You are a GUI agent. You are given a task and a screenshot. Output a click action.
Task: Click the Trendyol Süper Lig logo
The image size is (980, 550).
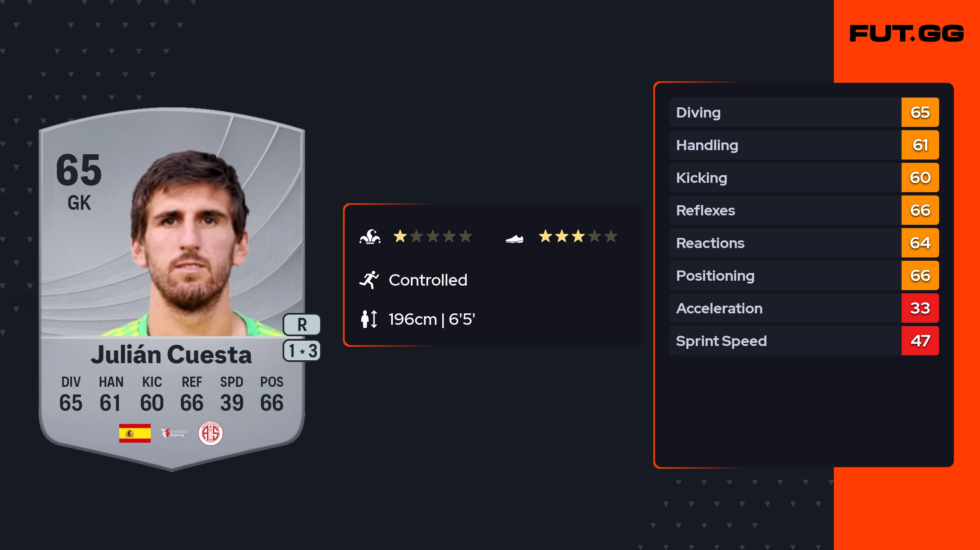(x=174, y=433)
